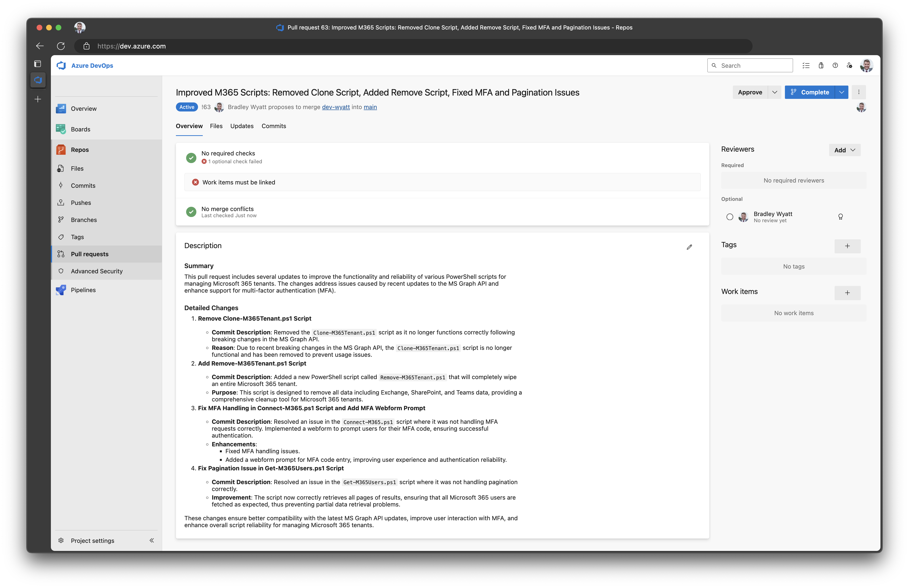This screenshot has width=909, height=588.
Task: Open Pipelines from the sidebar
Action: coord(83,290)
